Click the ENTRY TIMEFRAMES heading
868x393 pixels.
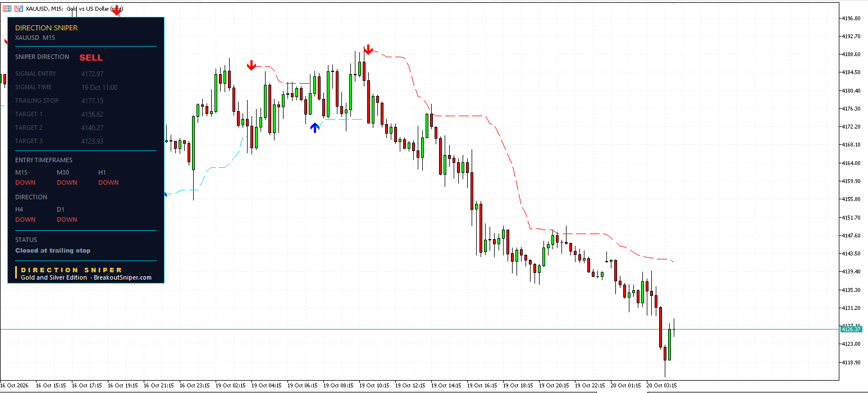pos(44,160)
